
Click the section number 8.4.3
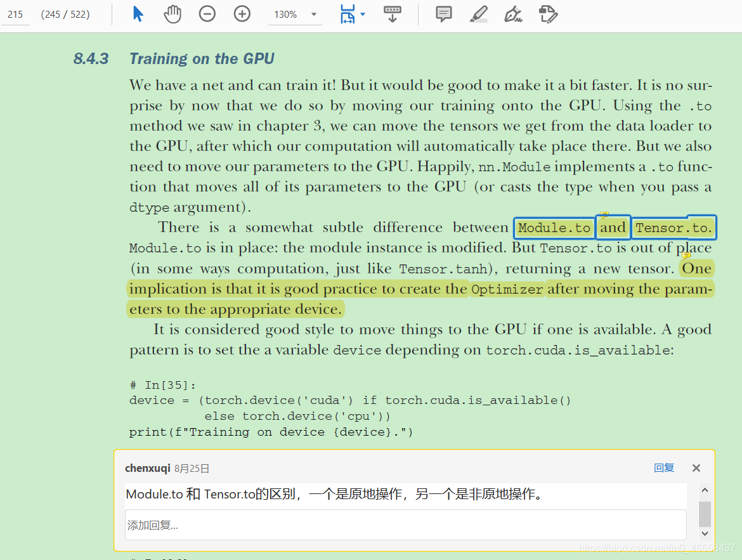[91, 59]
